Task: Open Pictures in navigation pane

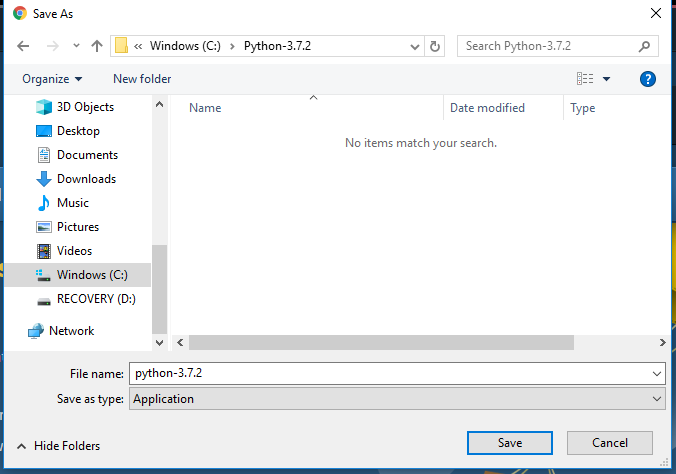Action: 78,227
